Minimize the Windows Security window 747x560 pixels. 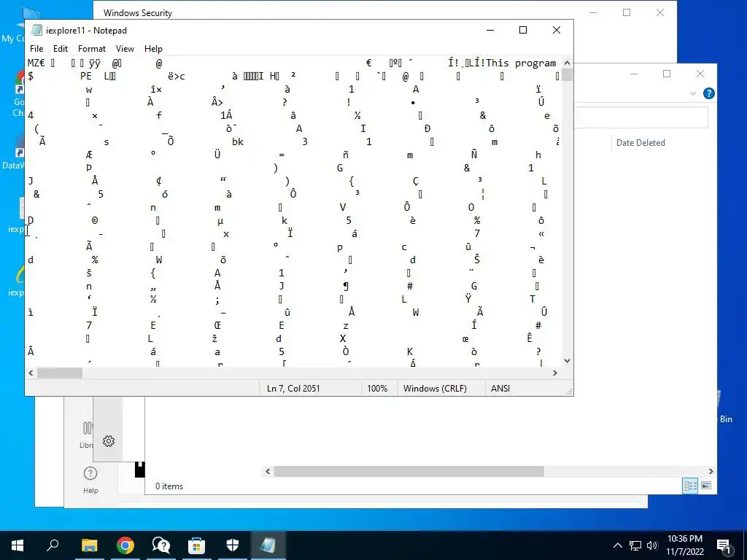click(593, 13)
